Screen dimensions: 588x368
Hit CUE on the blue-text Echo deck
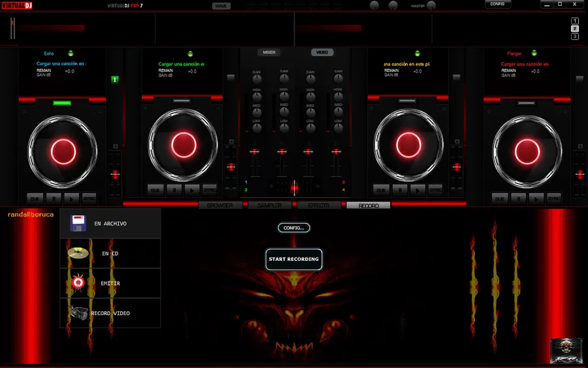click(35, 199)
